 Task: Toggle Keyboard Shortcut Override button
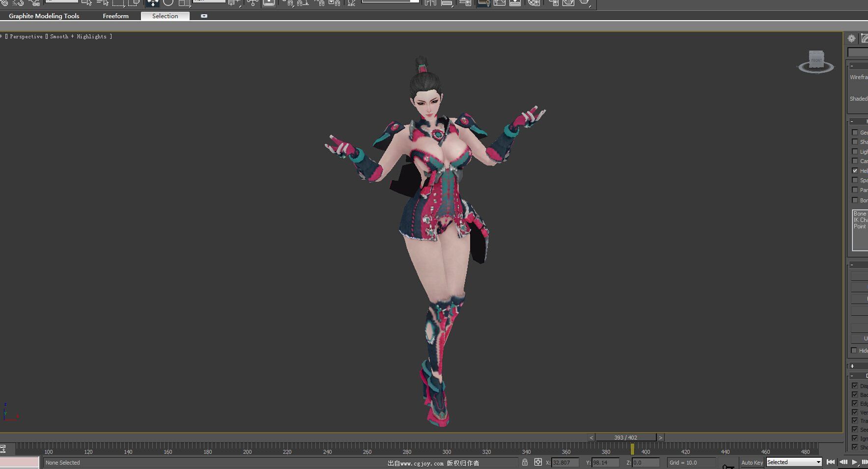click(x=269, y=2)
